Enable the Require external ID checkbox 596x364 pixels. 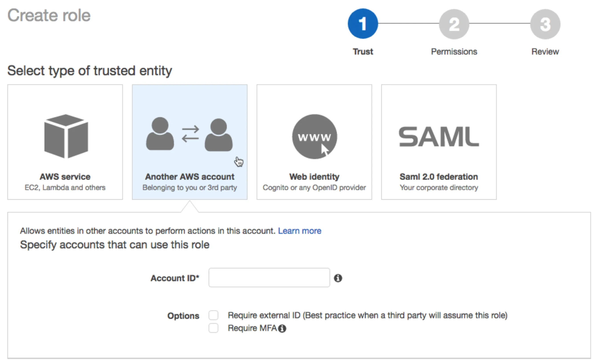click(213, 315)
